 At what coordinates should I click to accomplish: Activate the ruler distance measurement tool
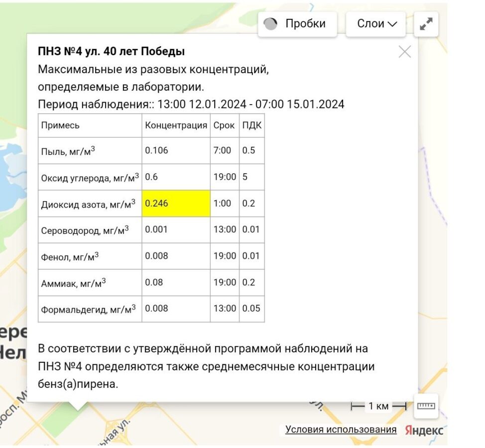(x=426, y=406)
